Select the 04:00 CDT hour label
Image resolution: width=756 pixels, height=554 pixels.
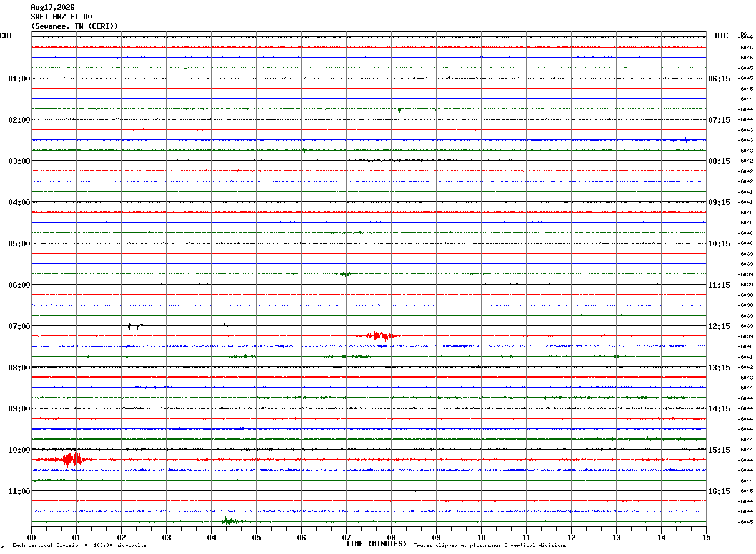tap(19, 203)
